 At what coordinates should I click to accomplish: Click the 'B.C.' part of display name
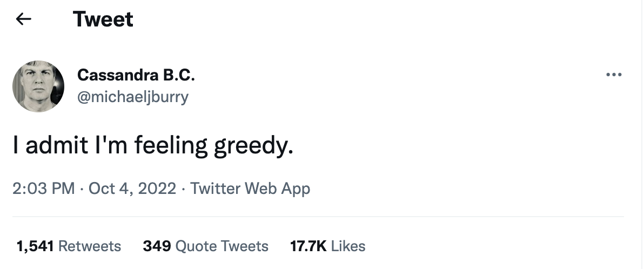coord(177,75)
